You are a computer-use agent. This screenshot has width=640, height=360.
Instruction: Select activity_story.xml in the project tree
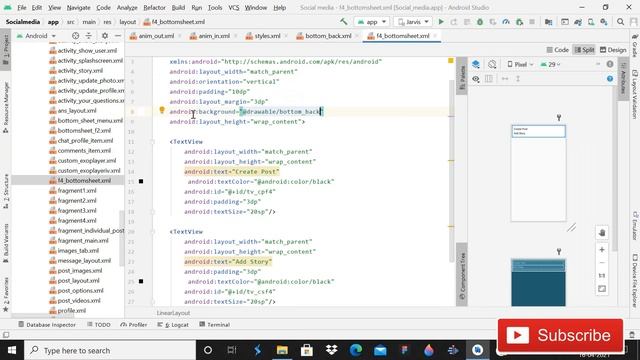(x=80, y=70)
